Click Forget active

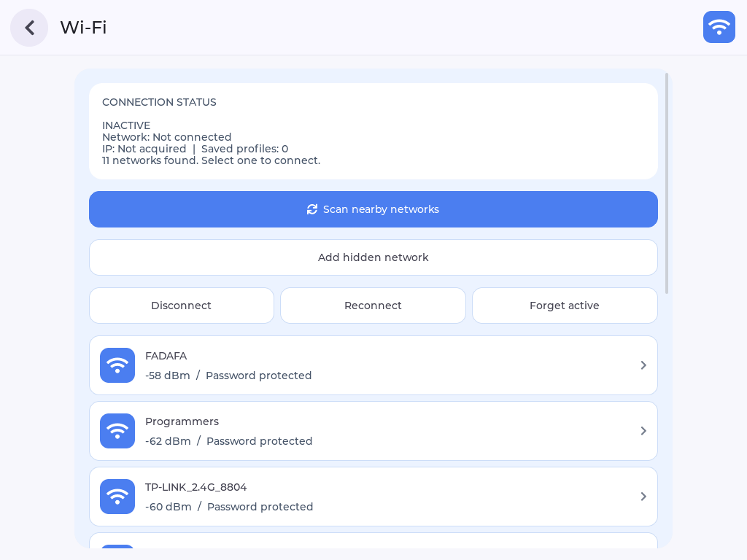(x=565, y=306)
